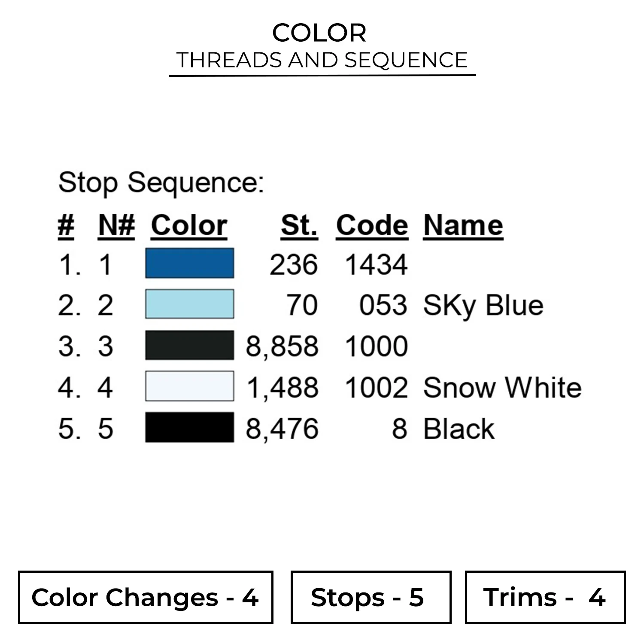Click the Snow White thread name
The image size is (644, 644).
pyautogui.click(x=502, y=388)
